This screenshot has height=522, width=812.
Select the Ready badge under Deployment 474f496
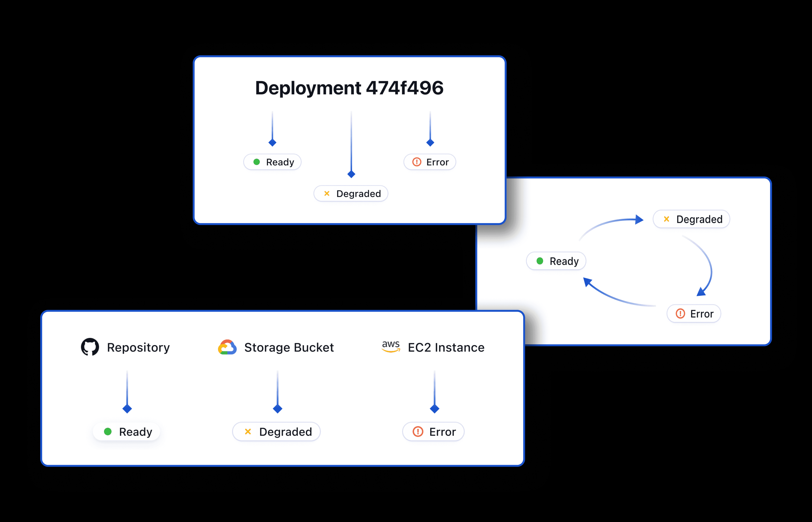[x=272, y=162]
